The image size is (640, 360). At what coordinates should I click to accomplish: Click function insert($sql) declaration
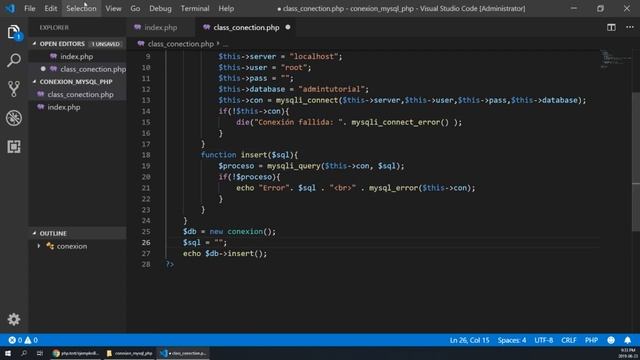pyautogui.click(x=249, y=155)
